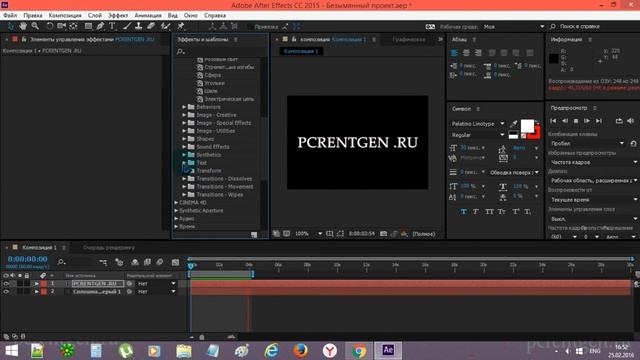The image size is (640, 360).
Task: Click viewer resolution (Полное) button
Action: [424, 234]
